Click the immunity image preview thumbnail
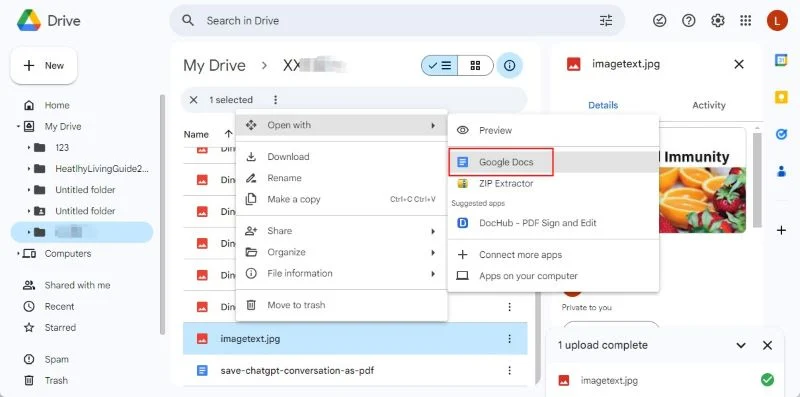Image resolution: width=800 pixels, height=397 pixels. point(702,181)
